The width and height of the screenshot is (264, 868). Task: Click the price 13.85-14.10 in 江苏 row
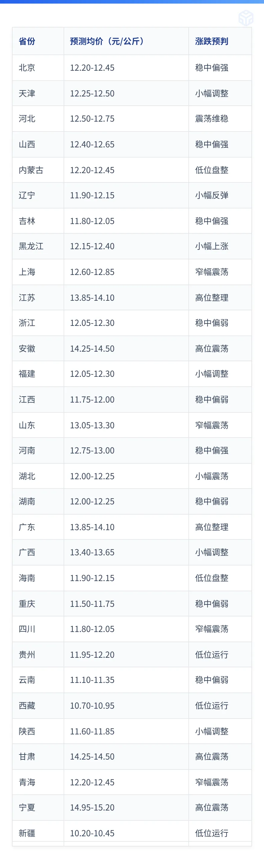click(x=92, y=297)
